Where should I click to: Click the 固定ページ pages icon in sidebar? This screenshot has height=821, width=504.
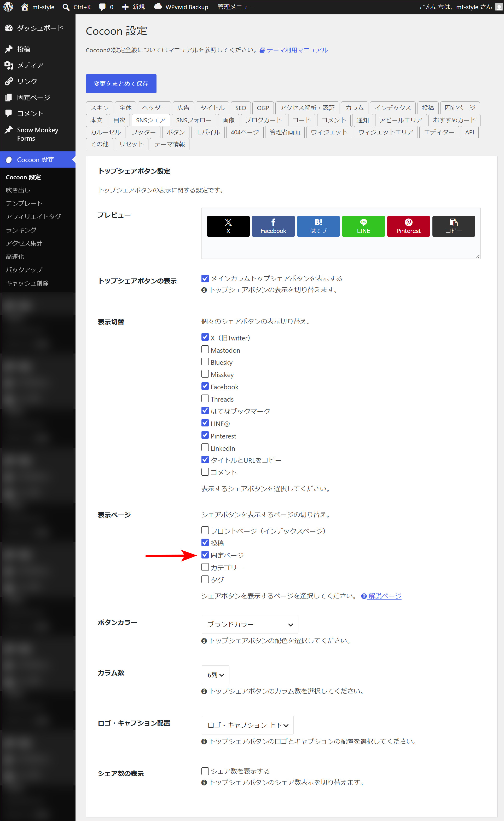pos(9,97)
